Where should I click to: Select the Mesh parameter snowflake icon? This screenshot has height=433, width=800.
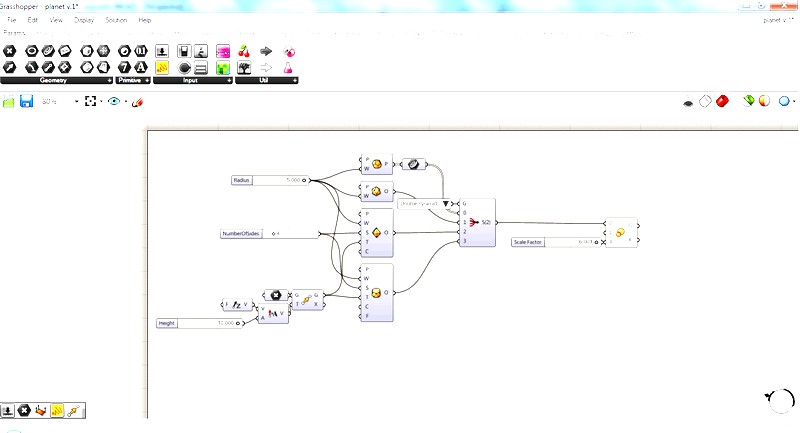point(104,51)
